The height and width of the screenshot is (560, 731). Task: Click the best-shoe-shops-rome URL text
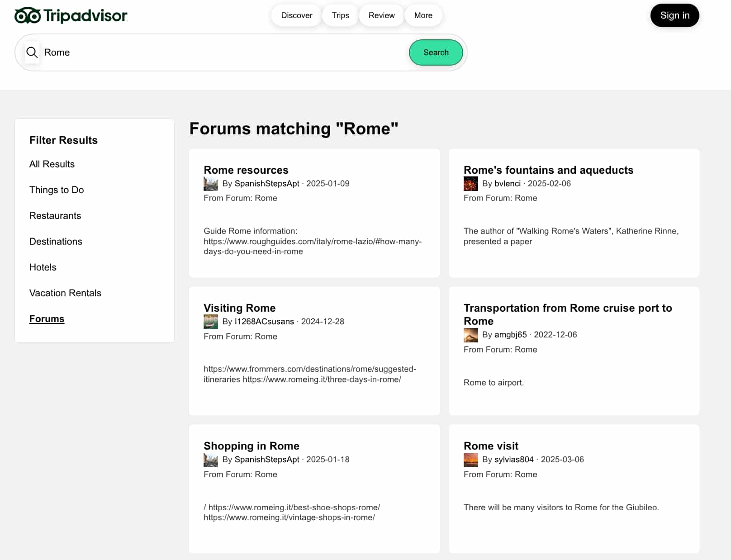pos(294,508)
